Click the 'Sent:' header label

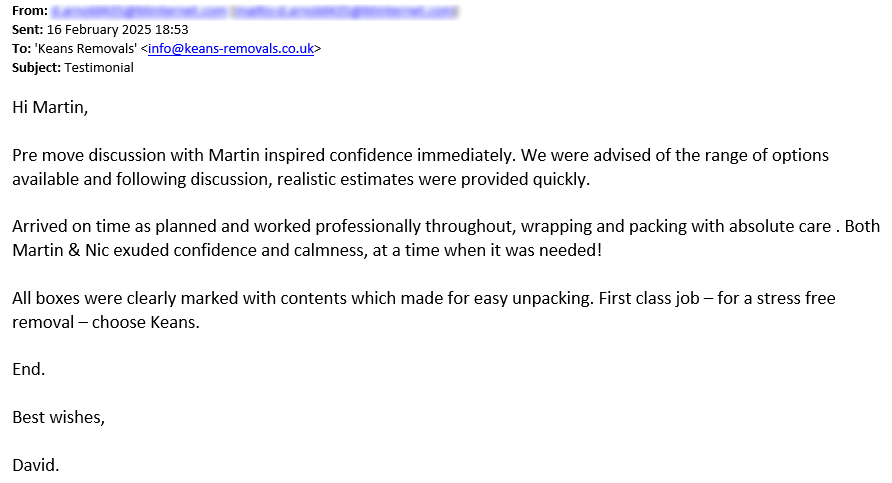pyautogui.click(x=28, y=30)
